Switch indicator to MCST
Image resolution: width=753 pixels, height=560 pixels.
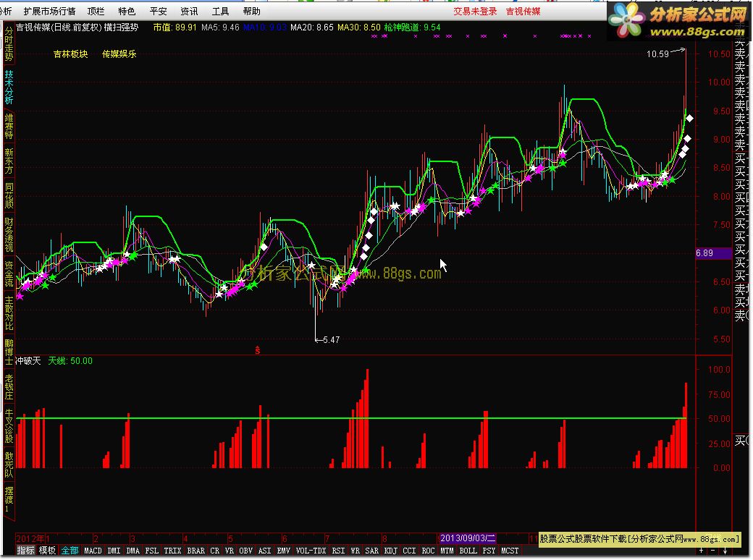click(510, 551)
